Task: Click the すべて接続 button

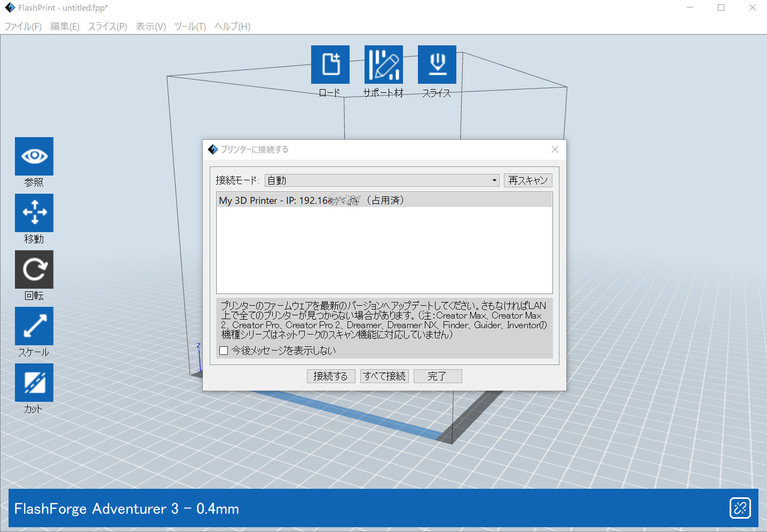Action: [x=384, y=376]
